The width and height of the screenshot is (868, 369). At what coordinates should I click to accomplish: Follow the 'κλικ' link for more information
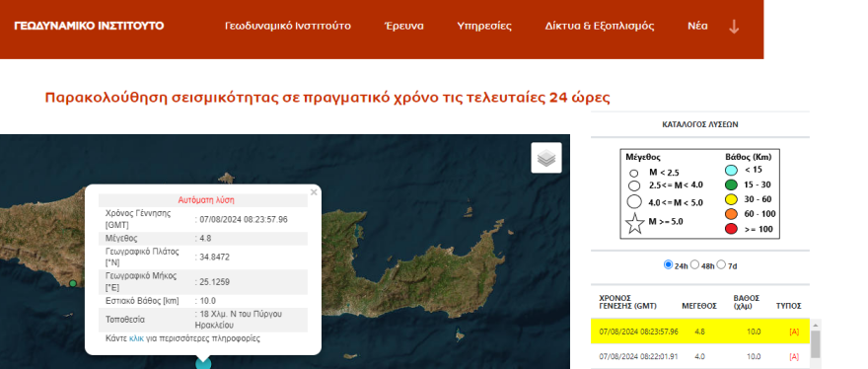(136, 338)
